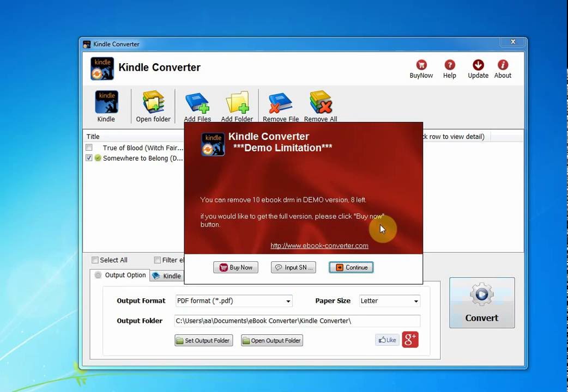Click the Kindle toolbar icon

point(106,102)
